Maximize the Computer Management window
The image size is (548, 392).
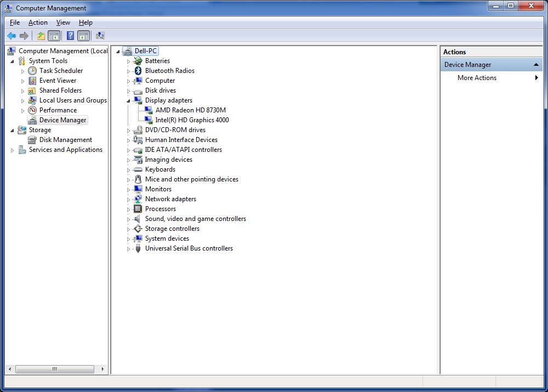click(x=511, y=5)
